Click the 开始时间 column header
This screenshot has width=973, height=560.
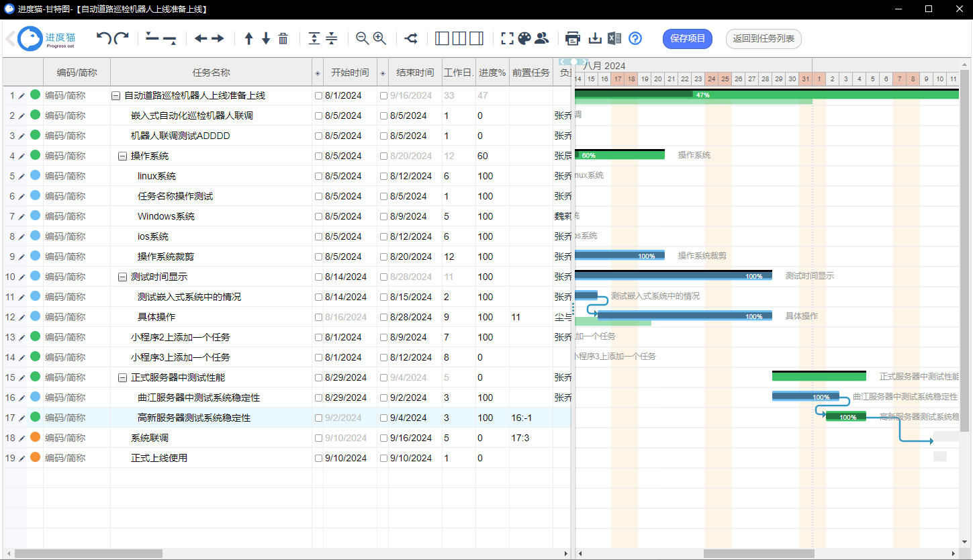click(x=350, y=73)
